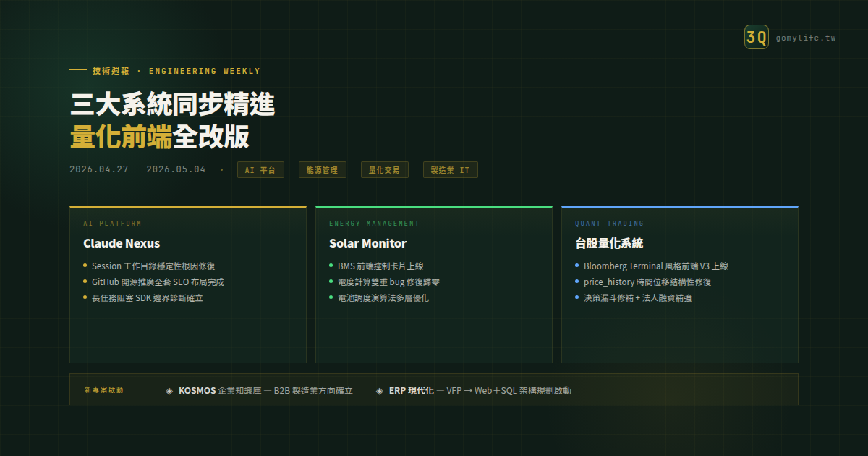Select the 能源管理 tag
The image size is (868, 456).
pos(322,170)
